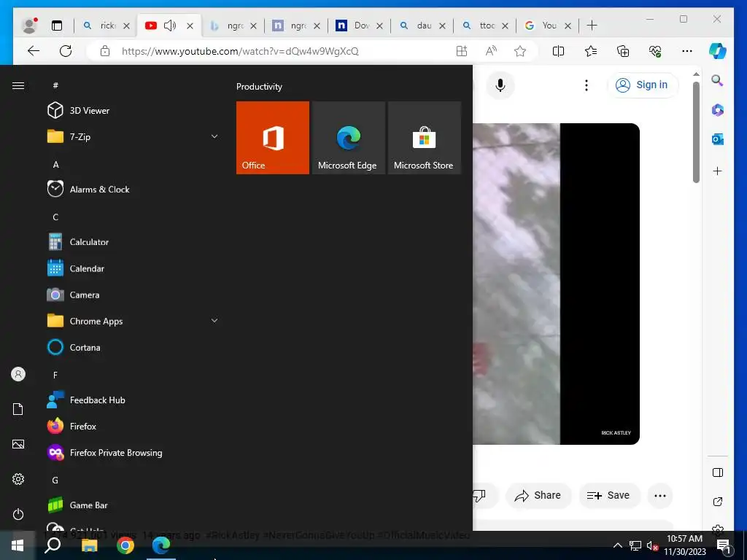The width and height of the screenshot is (747, 560).
Task: Open Edge Settings and more menu
Action: [x=687, y=51]
